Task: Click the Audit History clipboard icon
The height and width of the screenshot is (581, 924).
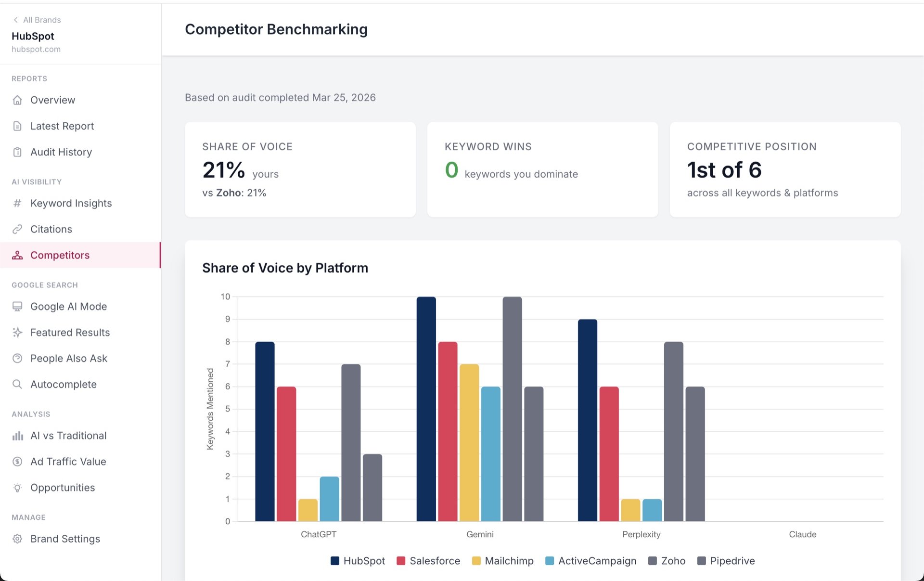Action: click(17, 152)
